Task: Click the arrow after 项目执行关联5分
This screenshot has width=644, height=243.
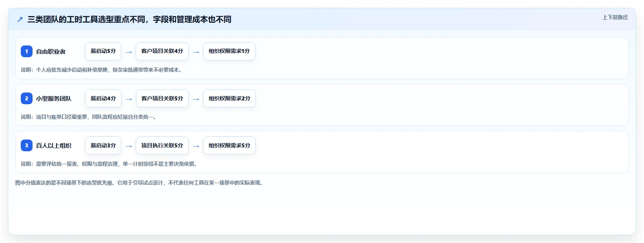Action: (196, 146)
